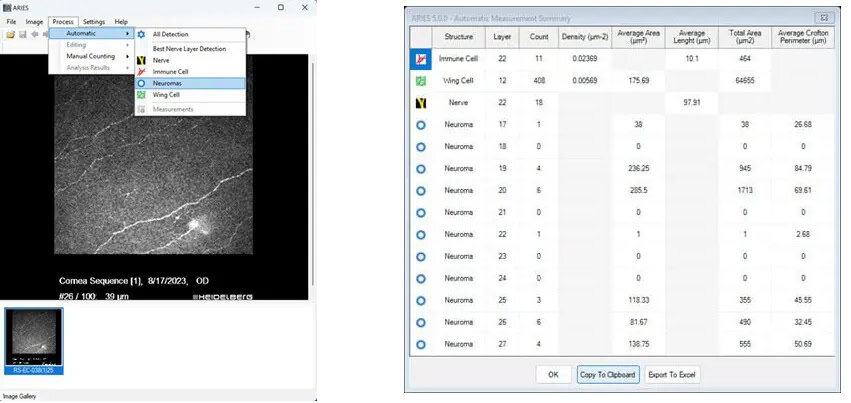Open the File menu

click(x=11, y=22)
